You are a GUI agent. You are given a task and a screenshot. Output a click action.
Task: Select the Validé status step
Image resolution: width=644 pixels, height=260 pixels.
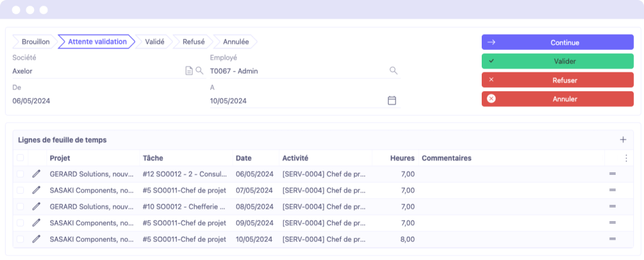point(155,42)
